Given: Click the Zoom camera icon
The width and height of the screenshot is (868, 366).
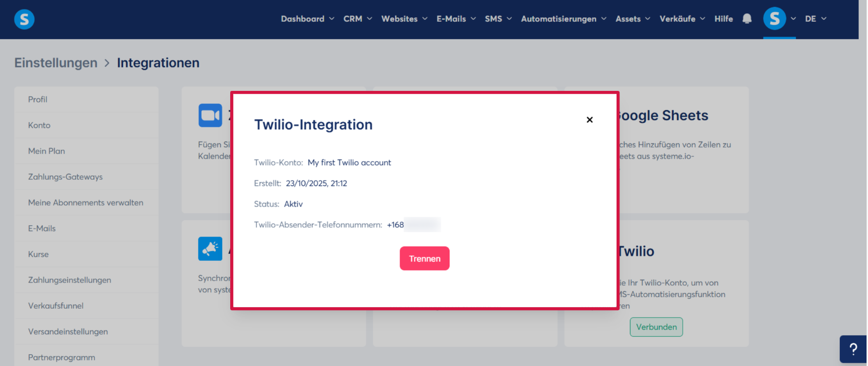Looking at the screenshot, I should (210, 115).
